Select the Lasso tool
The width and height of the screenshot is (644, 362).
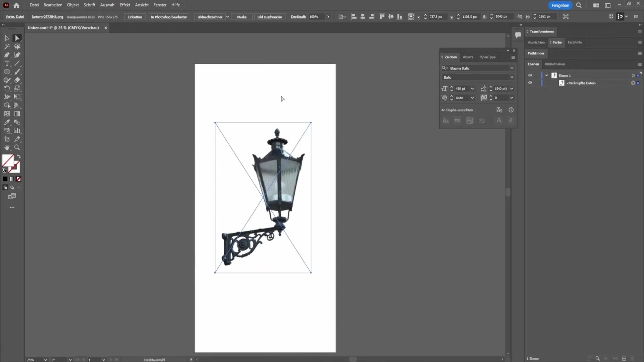click(x=17, y=47)
